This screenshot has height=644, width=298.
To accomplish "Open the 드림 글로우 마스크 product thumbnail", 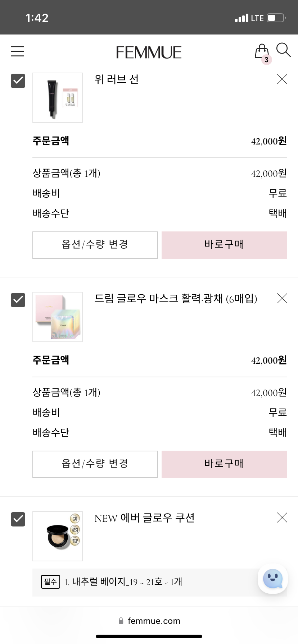I will [x=58, y=317].
